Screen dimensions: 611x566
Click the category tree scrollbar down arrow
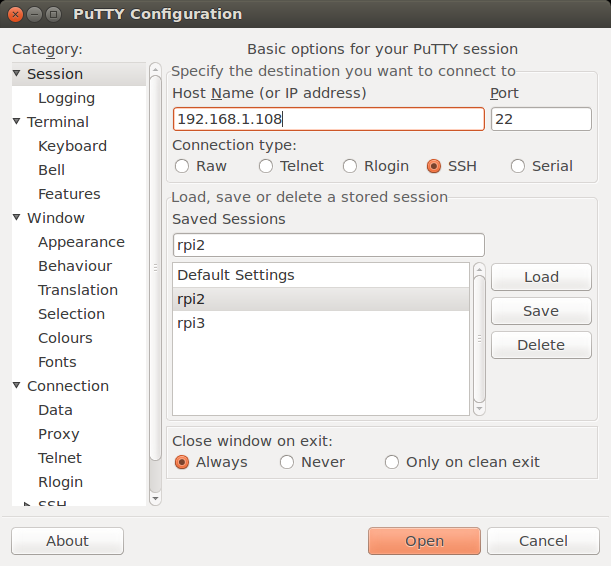pos(155,499)
